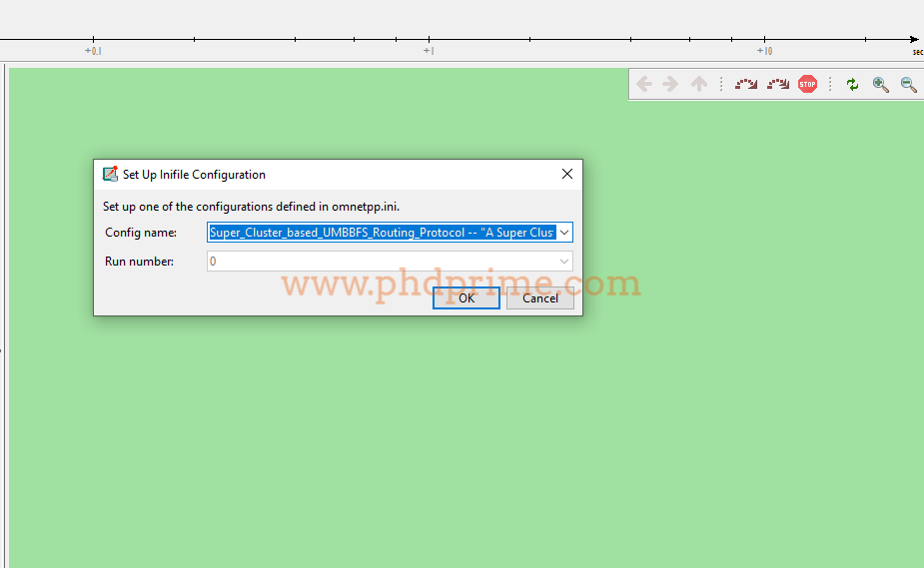
Task: Click the 'Set up one of the configurations' text
Action: point(251,207)
